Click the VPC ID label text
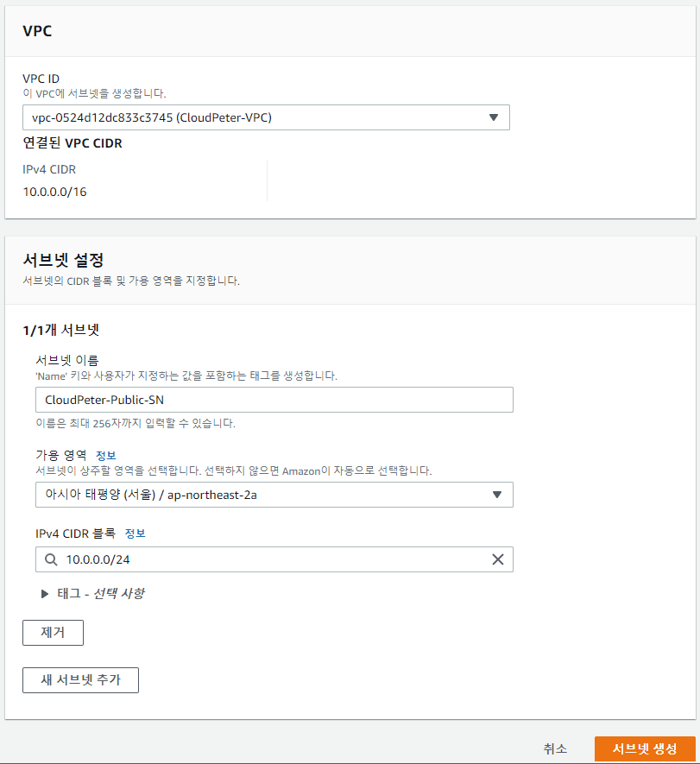This screenshot has width=700, height=764. [x=41, y=78]
